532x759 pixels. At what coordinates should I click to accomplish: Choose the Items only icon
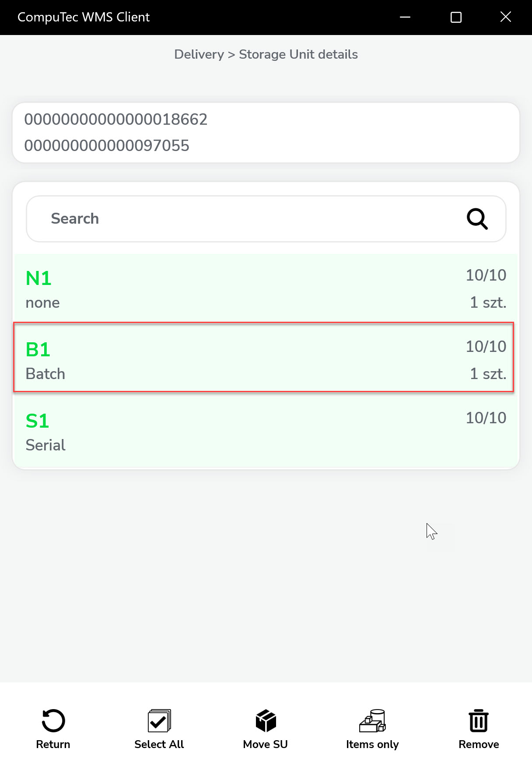coord(372,720)
